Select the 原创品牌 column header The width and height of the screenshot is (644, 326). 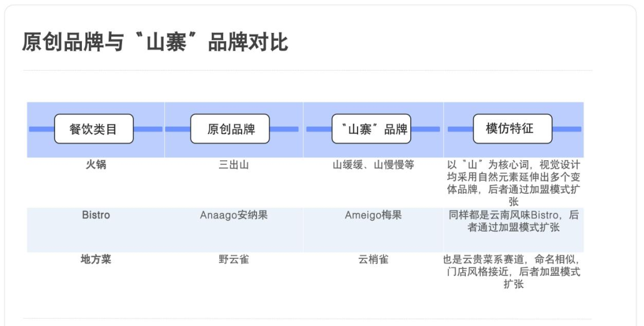tap(230, 129)
